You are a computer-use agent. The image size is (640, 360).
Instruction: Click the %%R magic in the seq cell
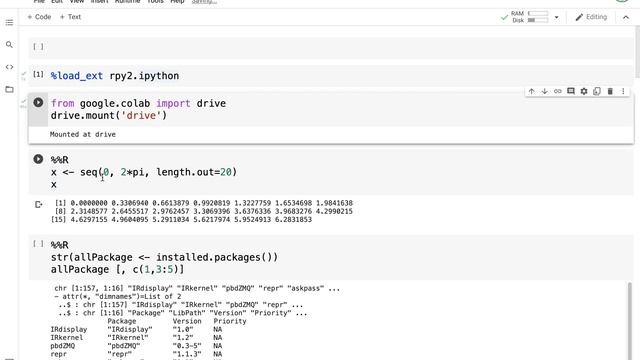(x=60, y=160)
